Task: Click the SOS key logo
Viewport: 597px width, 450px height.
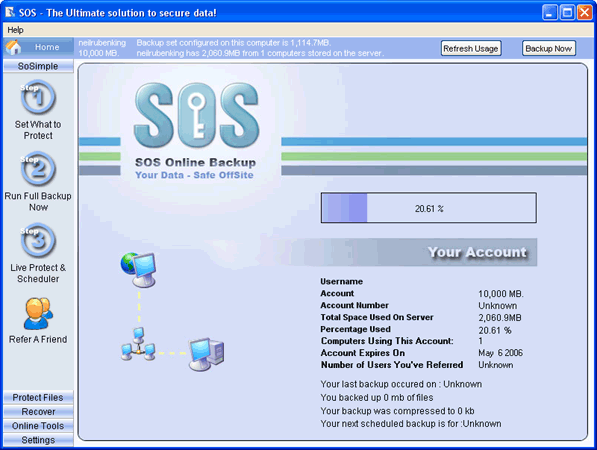Action: click(x=196, y=115)
